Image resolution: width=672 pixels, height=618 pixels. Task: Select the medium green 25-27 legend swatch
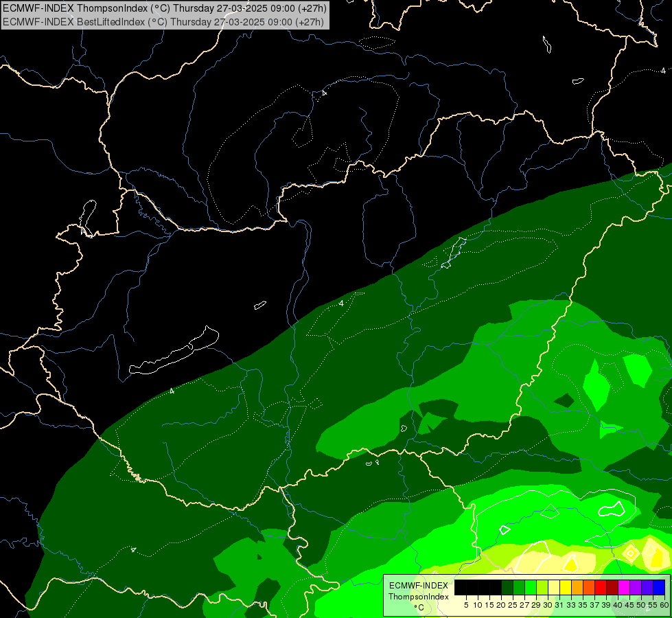coord(519,587)
